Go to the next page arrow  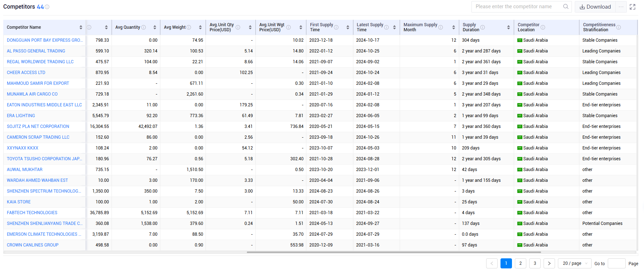coord(549,263)
